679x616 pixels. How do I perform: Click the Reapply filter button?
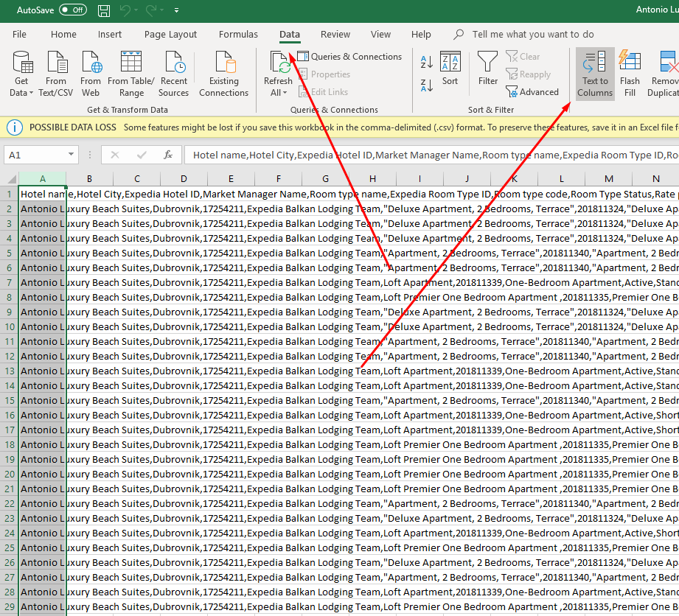pyautogui.click(x=529, y=74)
